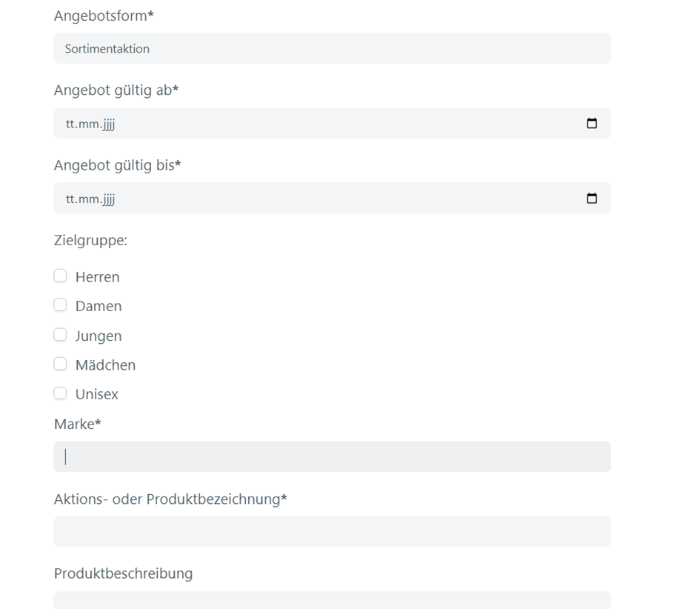The height and width of the screenshot is (609, 700).
Task: Check the Herren checkbox
Action: click(61, 276)
